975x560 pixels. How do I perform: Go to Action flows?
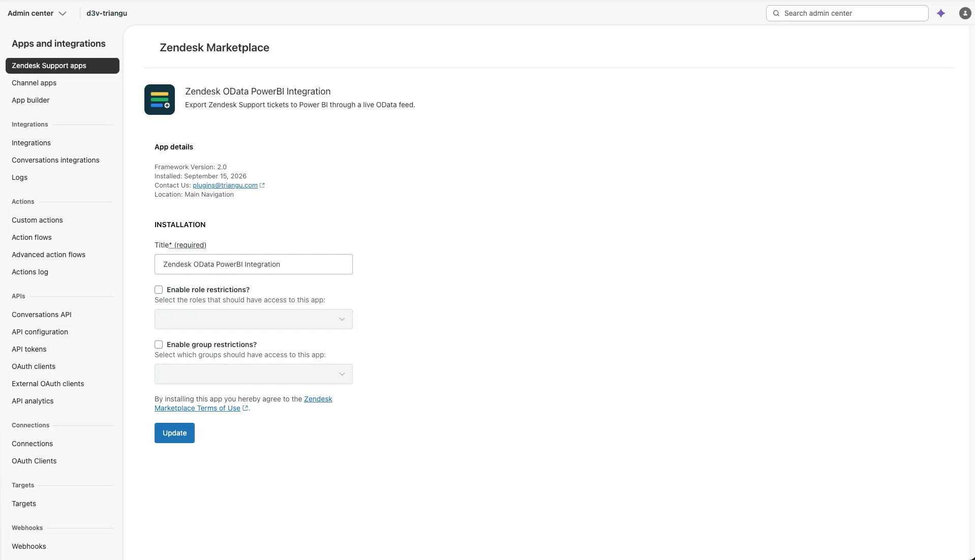click(x=32, y=237)
